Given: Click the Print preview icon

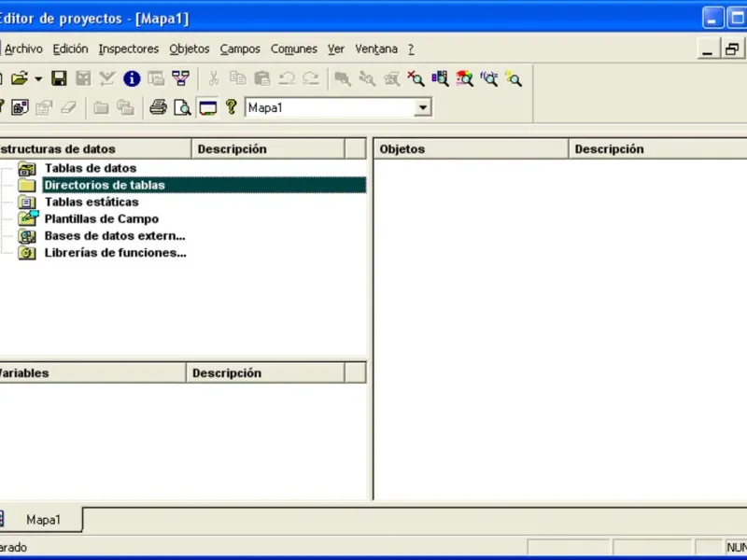Looking at the screenshot, I should [x=182, y=107].
